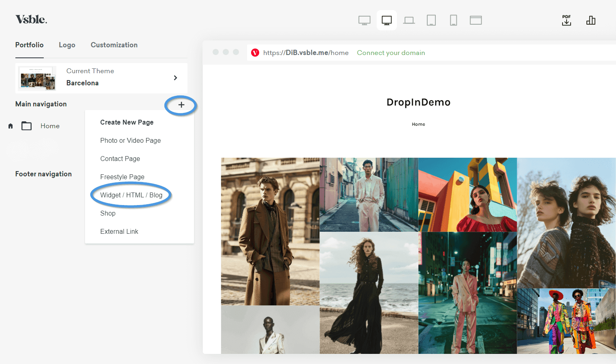Open the add page plus menu
Image resolution: width=616 pixels, height=364 pixels.
click(x=181, y=105)
